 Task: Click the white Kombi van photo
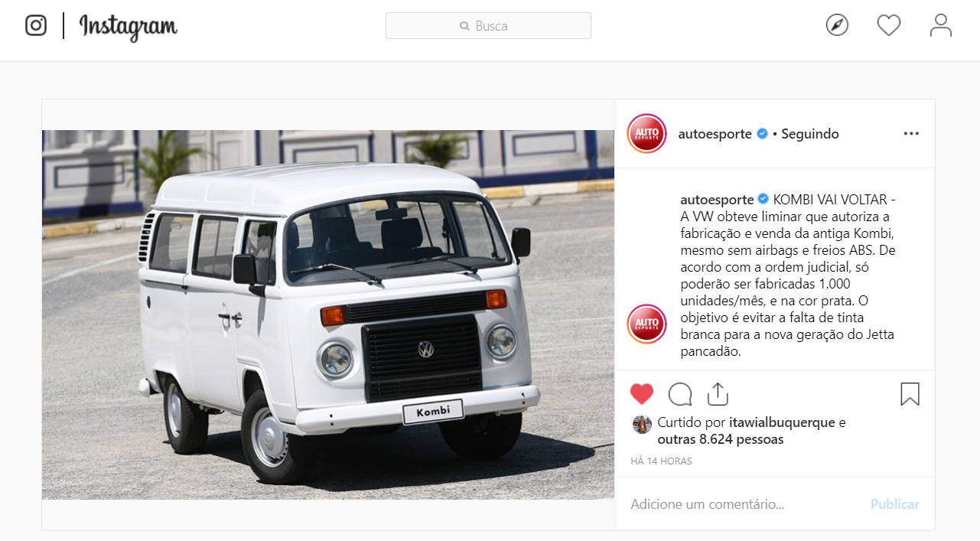tap(328, 314)
